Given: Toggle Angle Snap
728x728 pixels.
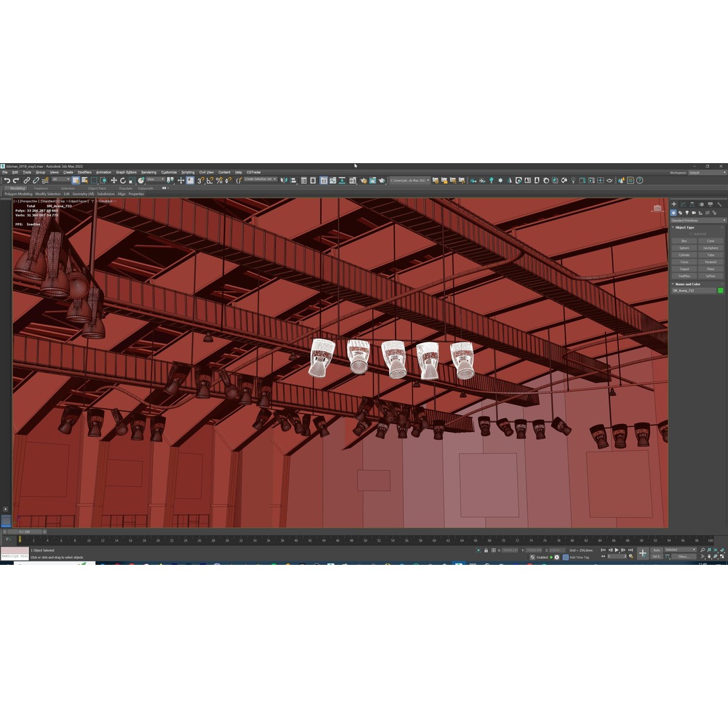Looking at the screenshot, I should click(210, 181).
